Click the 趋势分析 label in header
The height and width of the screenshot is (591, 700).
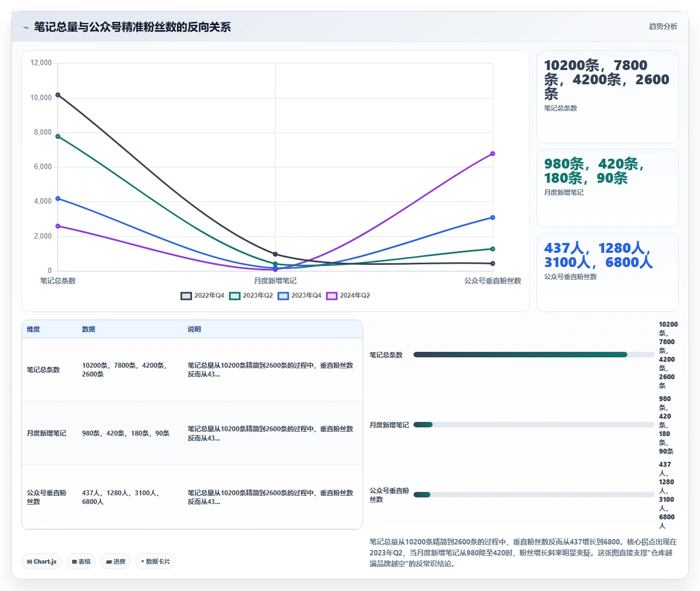(663, 26)
